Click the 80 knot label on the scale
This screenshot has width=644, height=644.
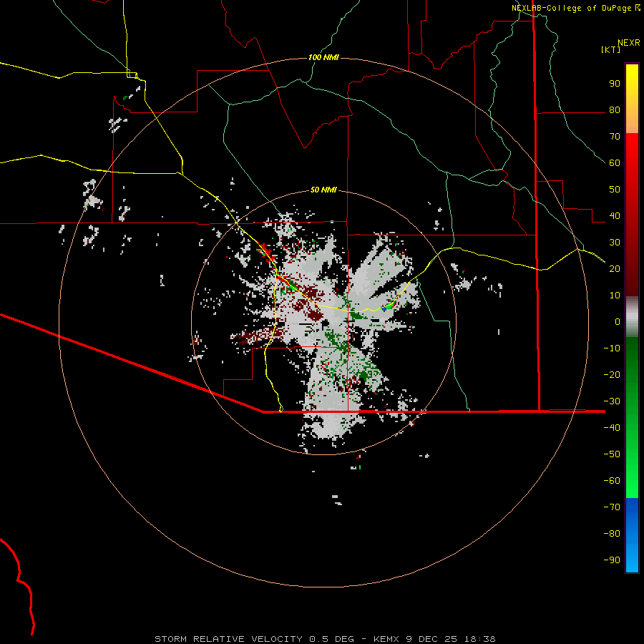(615, 109)
